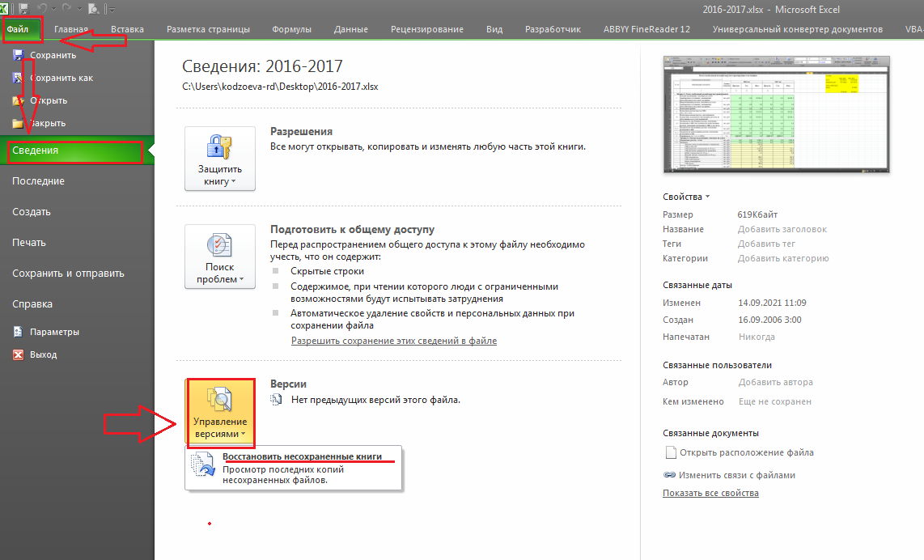Open the Формулы ribbon tab
924x560 pixels.
tap(292, 29)
